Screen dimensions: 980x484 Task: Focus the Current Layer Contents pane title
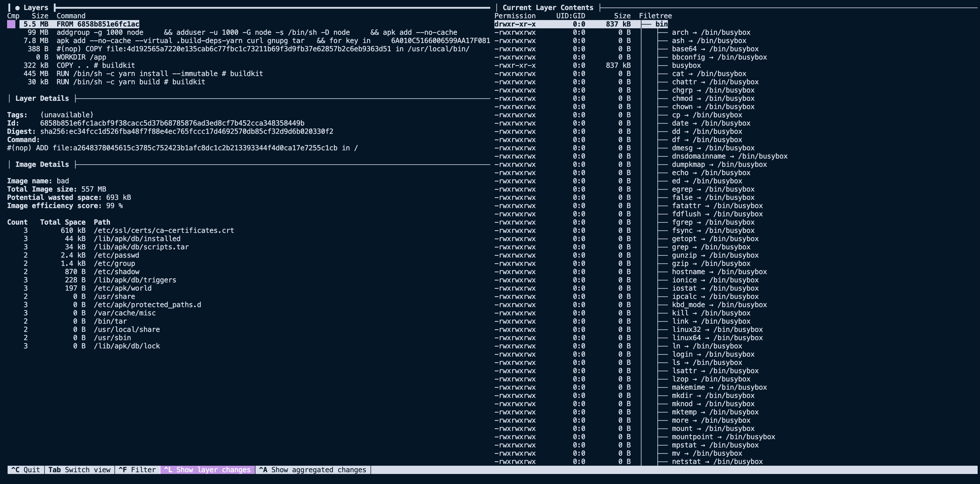(x=548, y=8)
